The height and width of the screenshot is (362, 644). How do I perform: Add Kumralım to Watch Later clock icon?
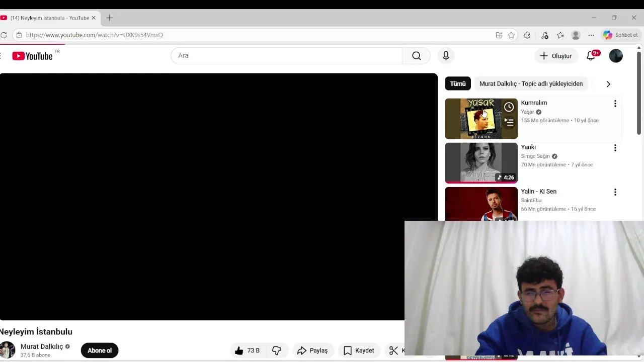click(509, 107)
